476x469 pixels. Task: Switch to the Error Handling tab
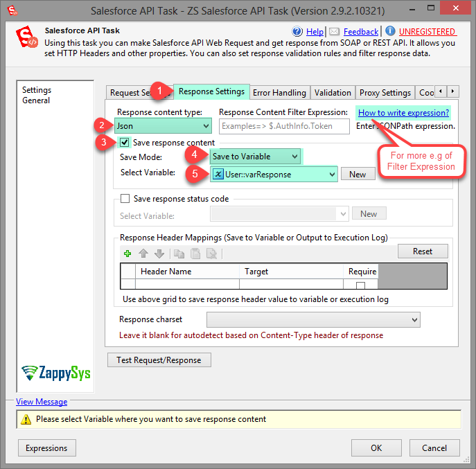pyautogui.click(x=279, y=93)
